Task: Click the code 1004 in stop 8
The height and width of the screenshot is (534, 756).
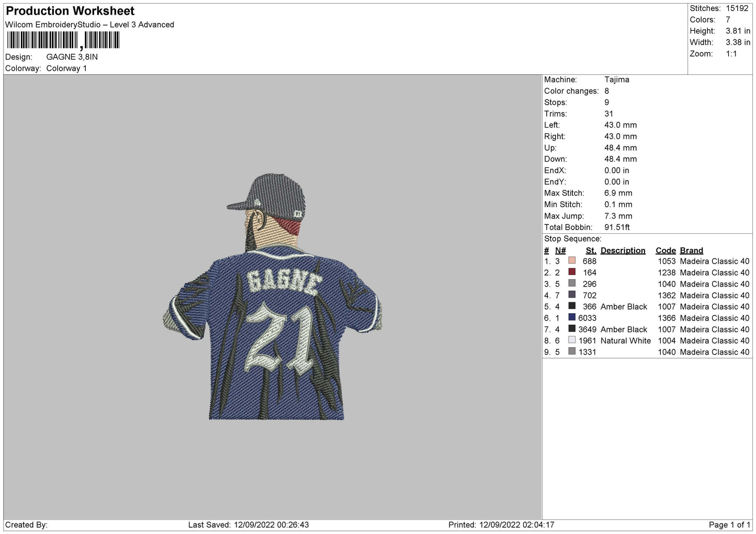Action: (667, 341)
